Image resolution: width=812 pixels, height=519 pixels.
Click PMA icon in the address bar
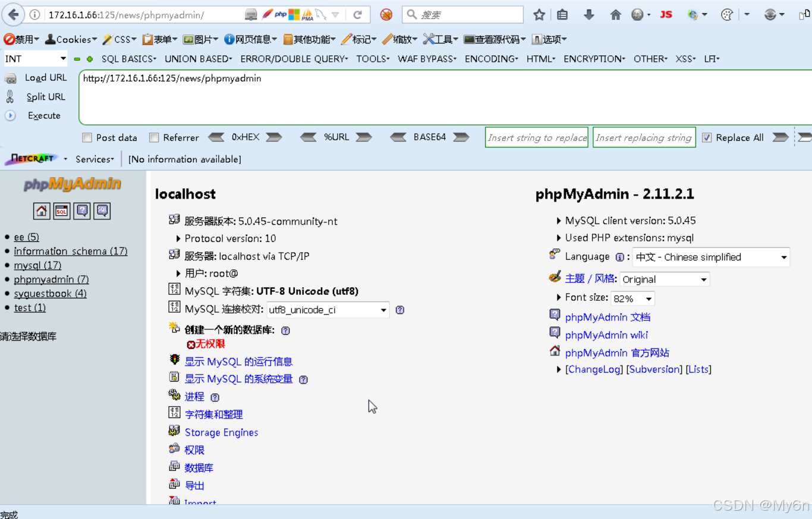pos(307,15)
